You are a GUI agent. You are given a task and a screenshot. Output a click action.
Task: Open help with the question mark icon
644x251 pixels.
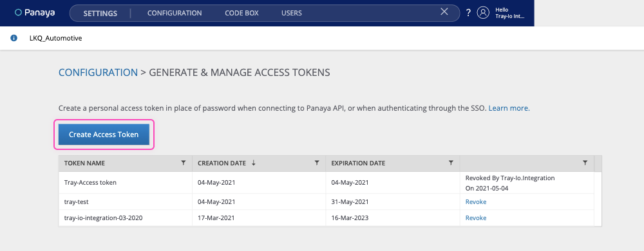[x=468, y=13]
